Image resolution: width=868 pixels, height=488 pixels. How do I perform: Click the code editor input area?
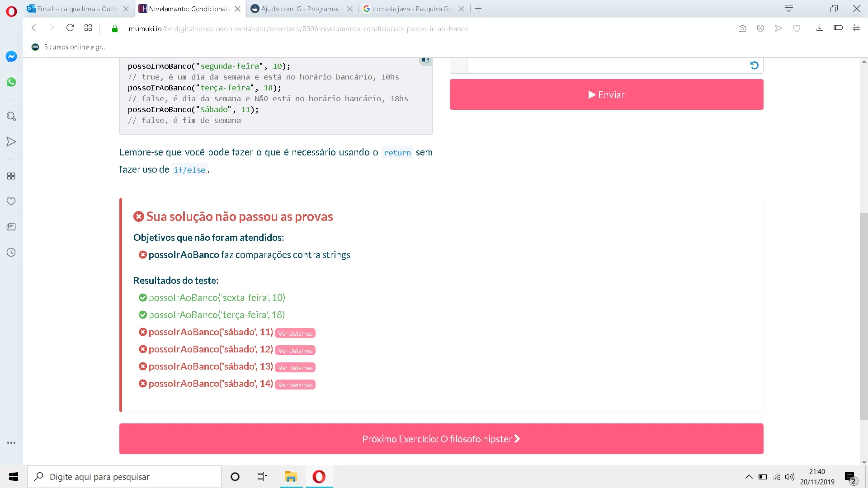[x=606, y=66]
